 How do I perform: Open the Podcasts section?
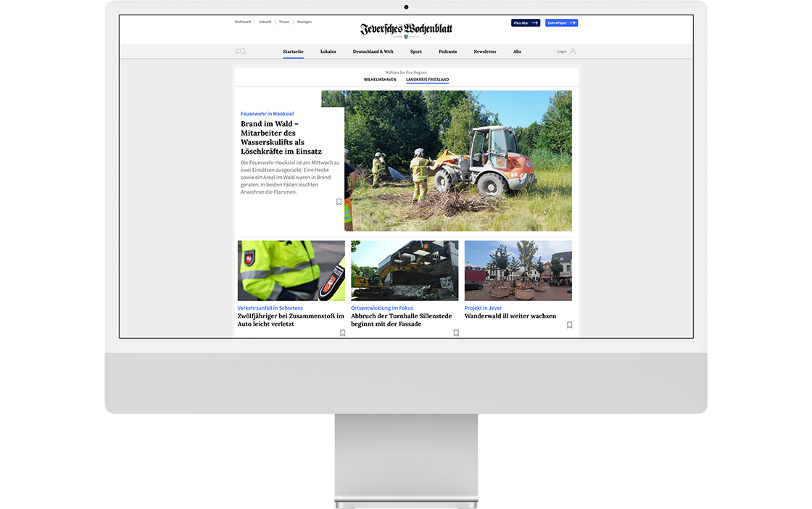(447, 51)
